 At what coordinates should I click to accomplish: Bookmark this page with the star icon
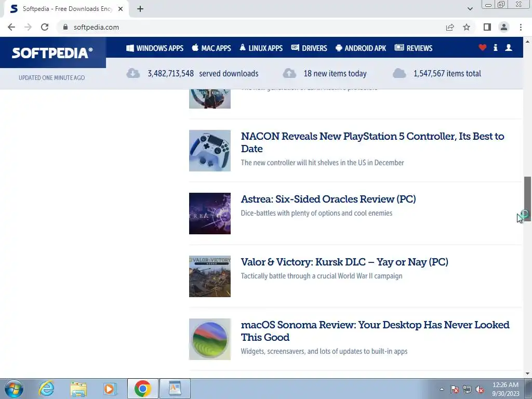point(467,27)
